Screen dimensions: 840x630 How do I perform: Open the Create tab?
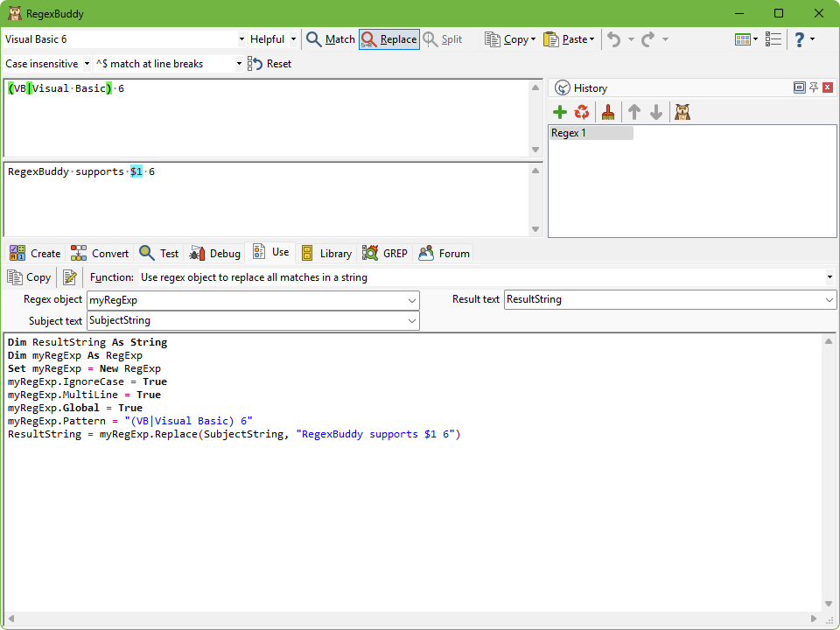point(35,254)
